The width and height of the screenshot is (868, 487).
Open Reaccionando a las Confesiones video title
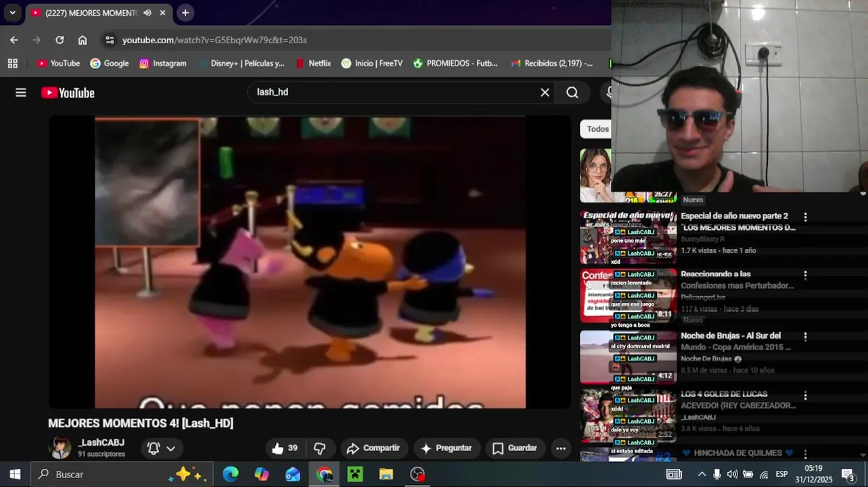point(737,280)
